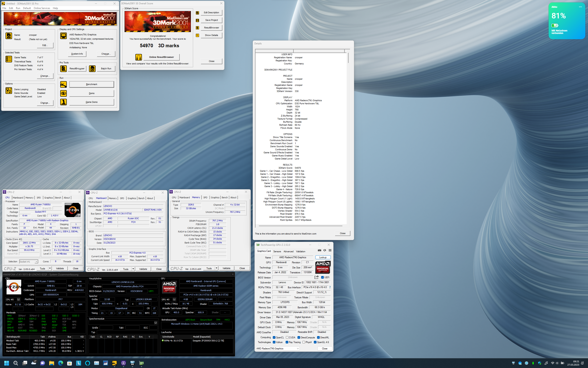Click the Validate button in CPU-Z Memory window

coord(226,268)
